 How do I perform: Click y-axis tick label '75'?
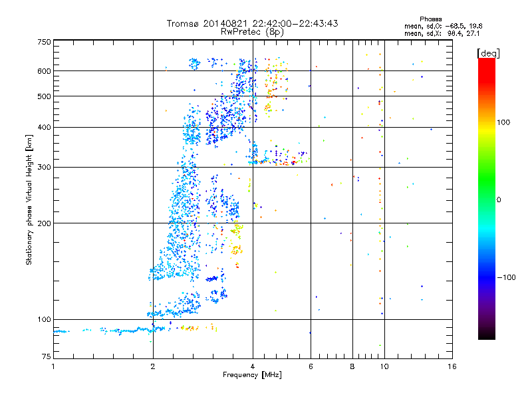pos(47,356)
